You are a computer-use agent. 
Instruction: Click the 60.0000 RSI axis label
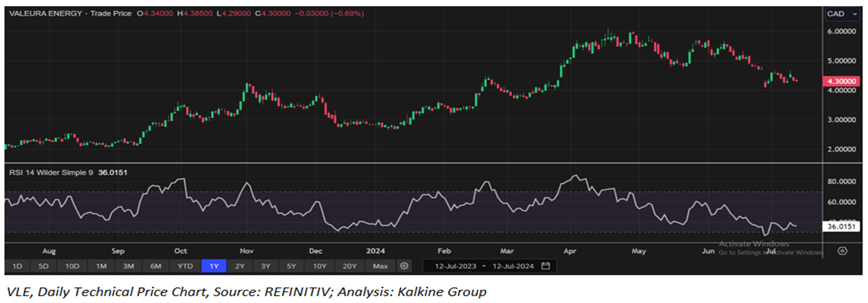tap(842, 202)
